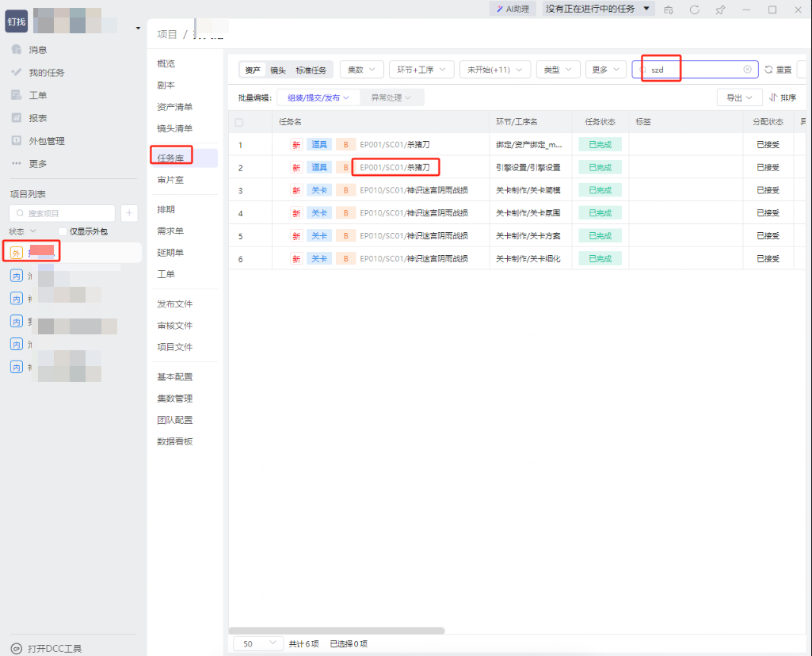Expand the 导出 export dropdown
Screen dimensions: 812x656
pyautogui.click(x=738, y=97)
